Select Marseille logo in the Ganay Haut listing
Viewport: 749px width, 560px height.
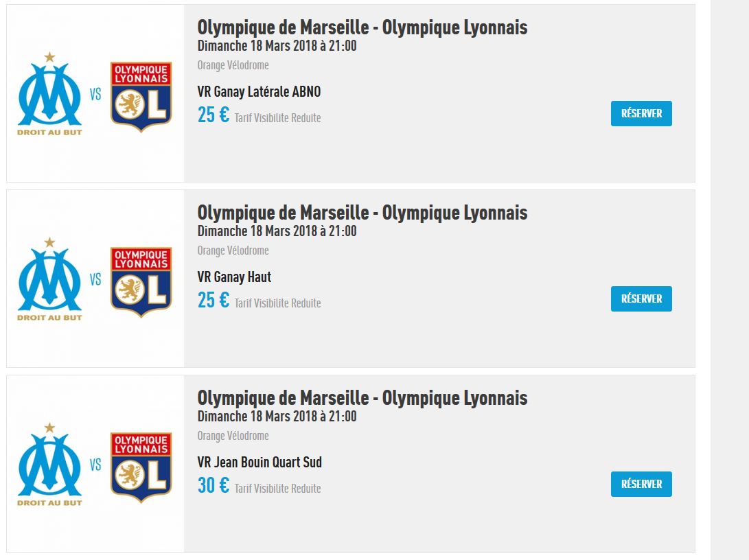49,279
